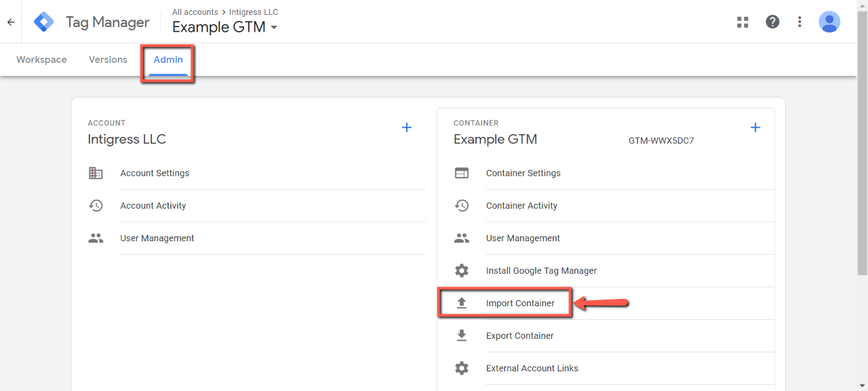868x391 pixels.
Task: Click the All accounts breadcrumb link
Action: click(x=195, y=12)
